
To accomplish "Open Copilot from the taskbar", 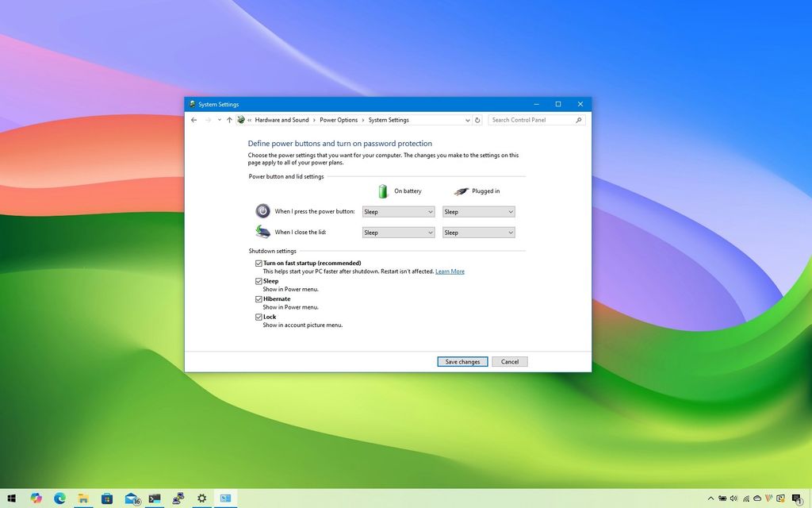I will click(35, 498).
